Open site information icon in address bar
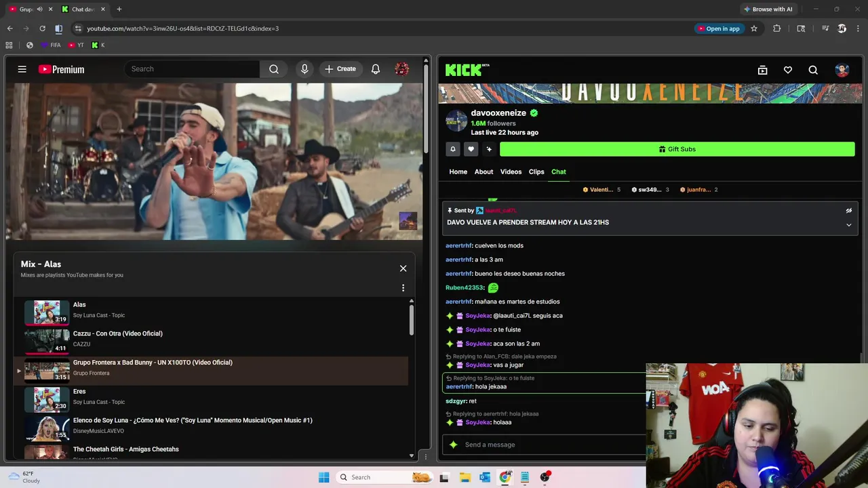Viewport: 868px width, 488px height. coord(78,28)
